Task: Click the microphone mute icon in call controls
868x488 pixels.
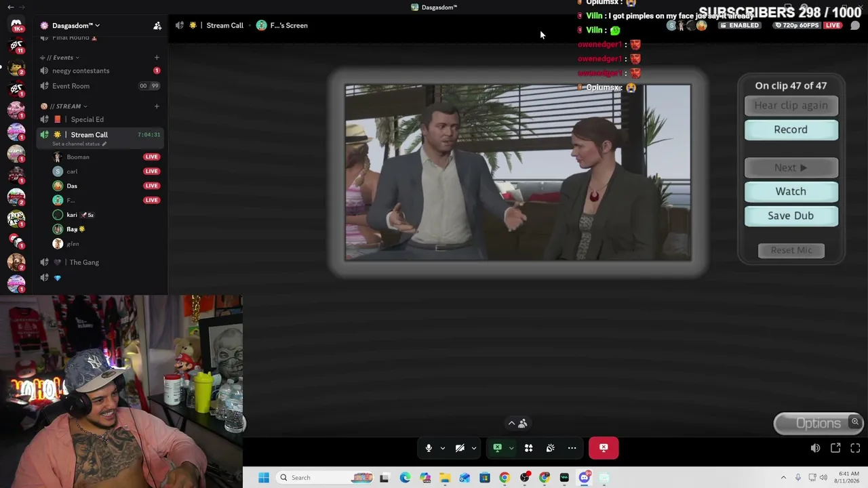Action: (x=429, y=448)
